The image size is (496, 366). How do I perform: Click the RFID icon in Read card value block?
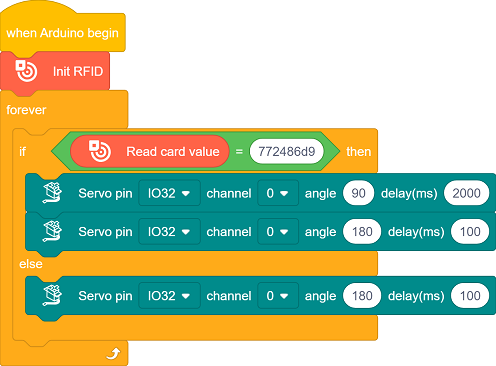[x=100, y=151]
